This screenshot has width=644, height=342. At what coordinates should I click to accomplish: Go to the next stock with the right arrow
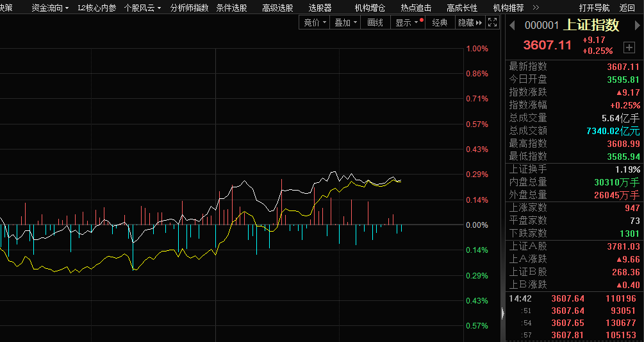point(638,26)
